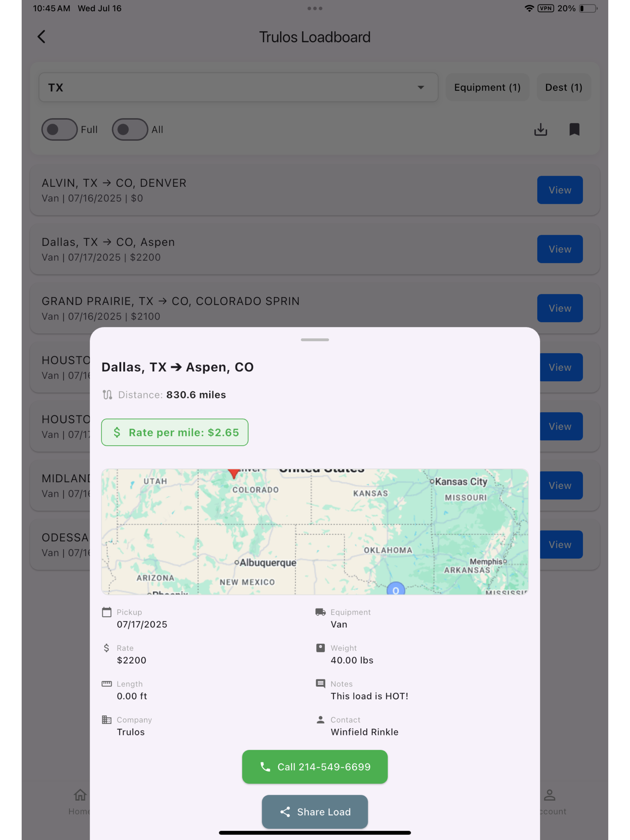Click the Weight scale icon
The height and width of the screenshot is (840, 630).
(320, 648)
